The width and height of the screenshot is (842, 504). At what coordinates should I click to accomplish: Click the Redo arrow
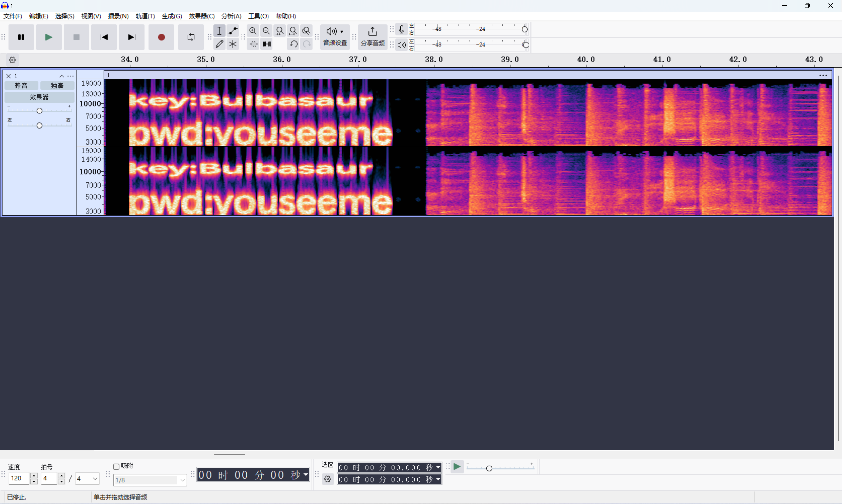307,44
